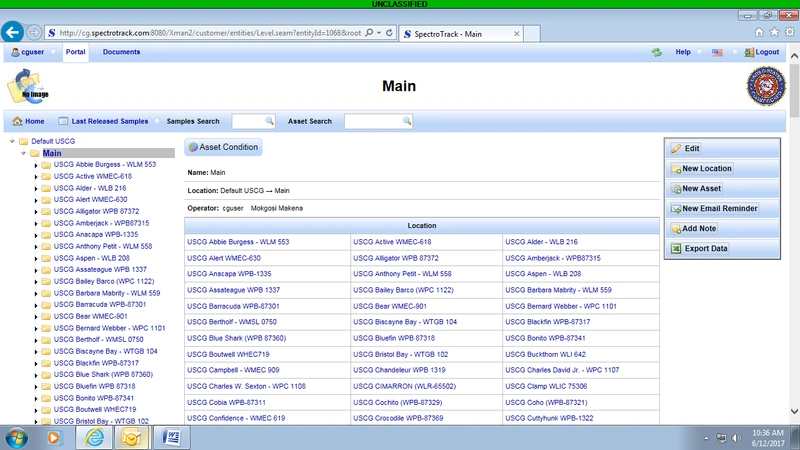Open Outlook from the taskbar
The height and width of the screenshot is (450, 800).
point(132,438)
